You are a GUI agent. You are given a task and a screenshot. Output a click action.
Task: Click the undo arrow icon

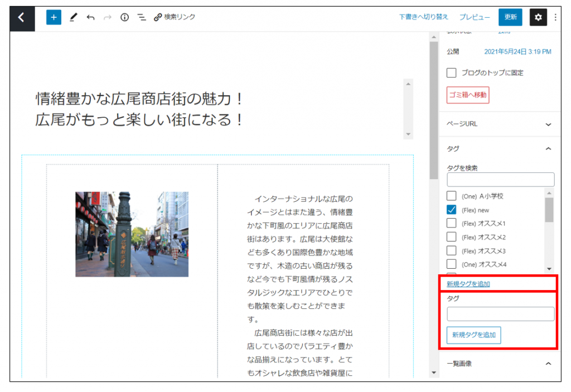tap(90, 17)
